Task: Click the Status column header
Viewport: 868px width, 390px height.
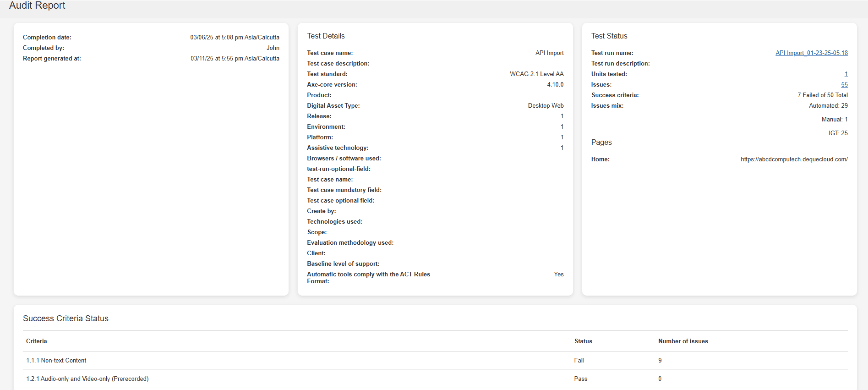Action: (x=583, y=341)
